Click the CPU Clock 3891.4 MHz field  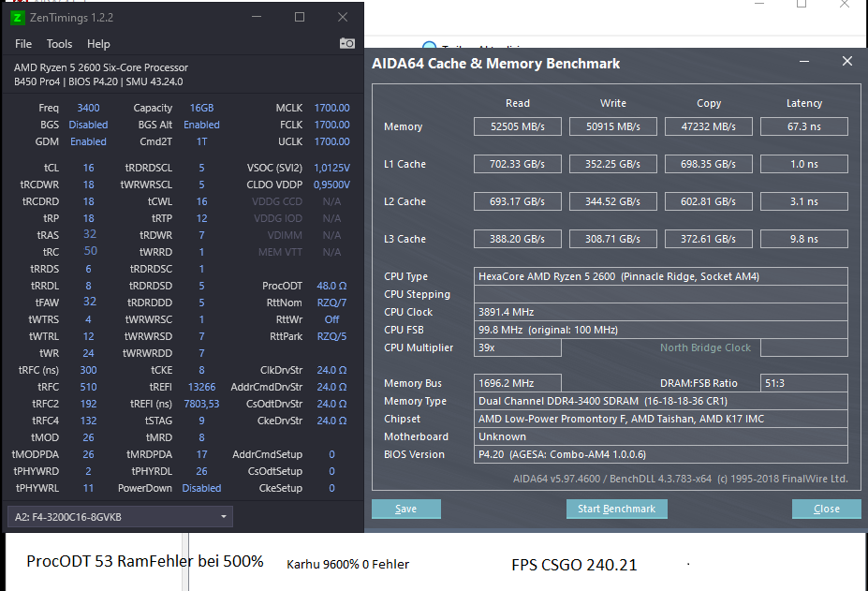pos(660,312)
